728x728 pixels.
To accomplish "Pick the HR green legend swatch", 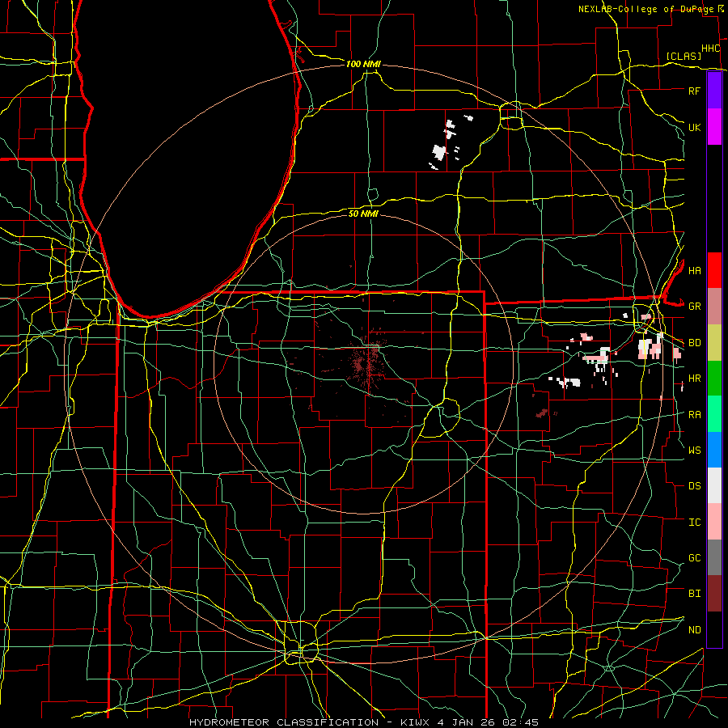I will pyautogui.click(x=714, y=379).
